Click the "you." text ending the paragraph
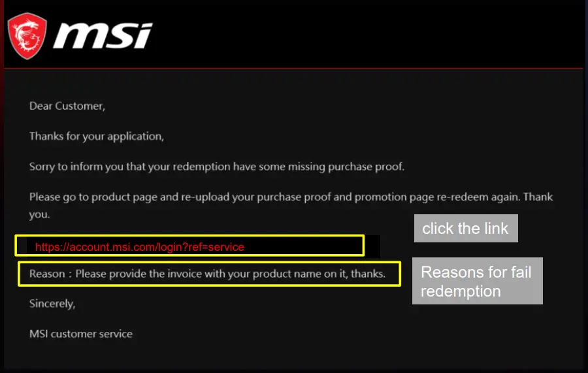The width and height of the screenshot is (588, 373). click(x=40, y=214)
